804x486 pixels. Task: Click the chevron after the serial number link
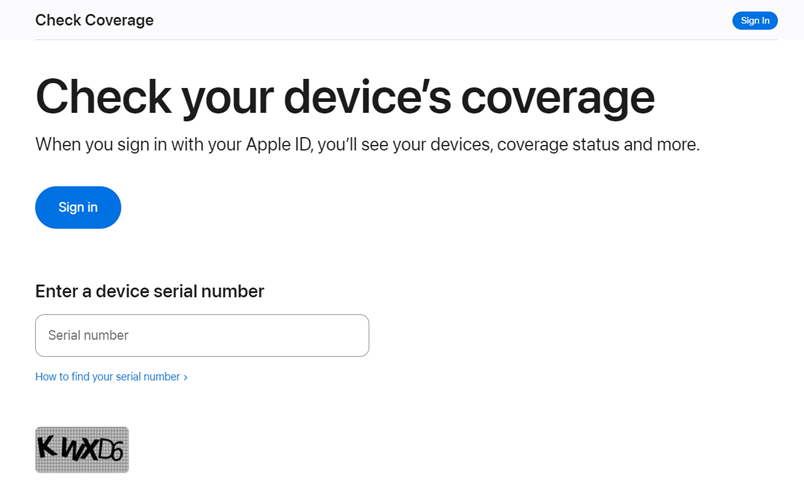(186, 378)
